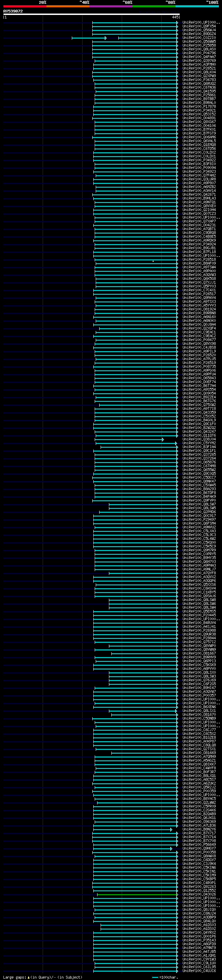Select the UniRef100_Q37265 label
Viewport: 222px width, 980px height.
(199, 454)
